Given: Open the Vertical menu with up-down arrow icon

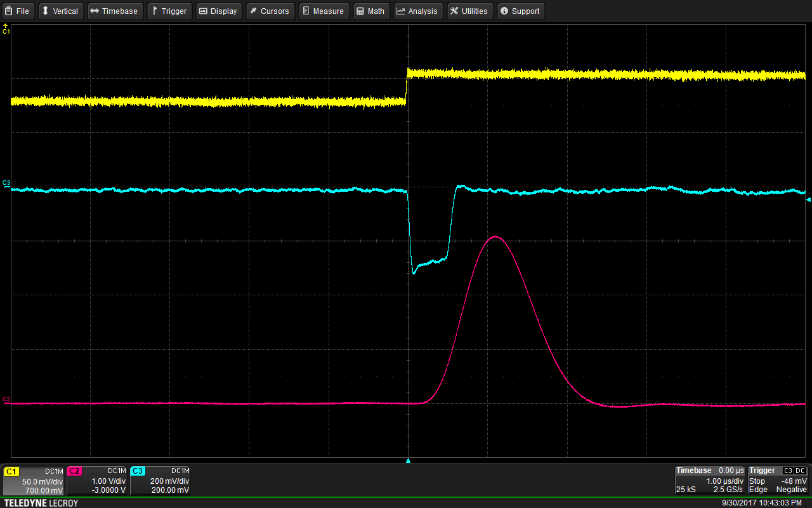Looking at the screenshot, I should coord(60,11).
